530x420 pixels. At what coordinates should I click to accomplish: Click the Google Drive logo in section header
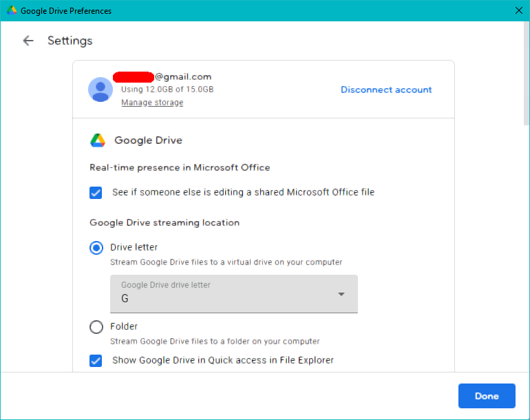pos(98,140)
